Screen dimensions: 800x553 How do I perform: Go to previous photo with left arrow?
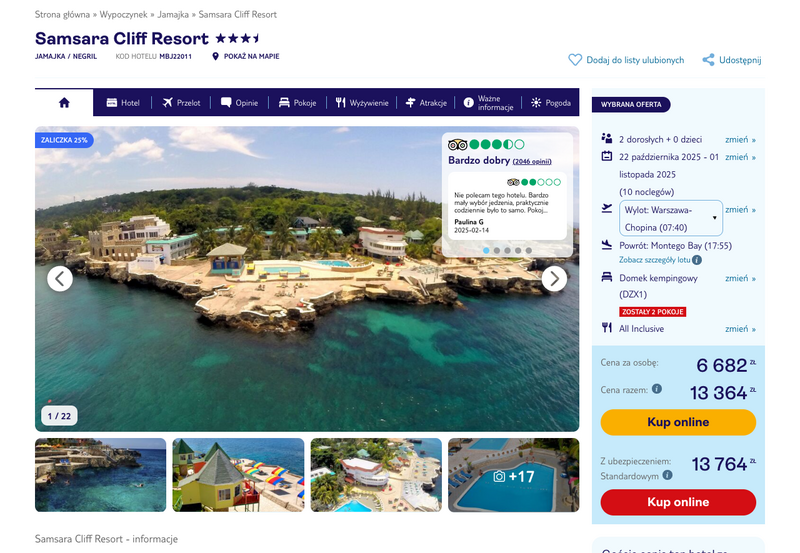click(x=60, y=279)
